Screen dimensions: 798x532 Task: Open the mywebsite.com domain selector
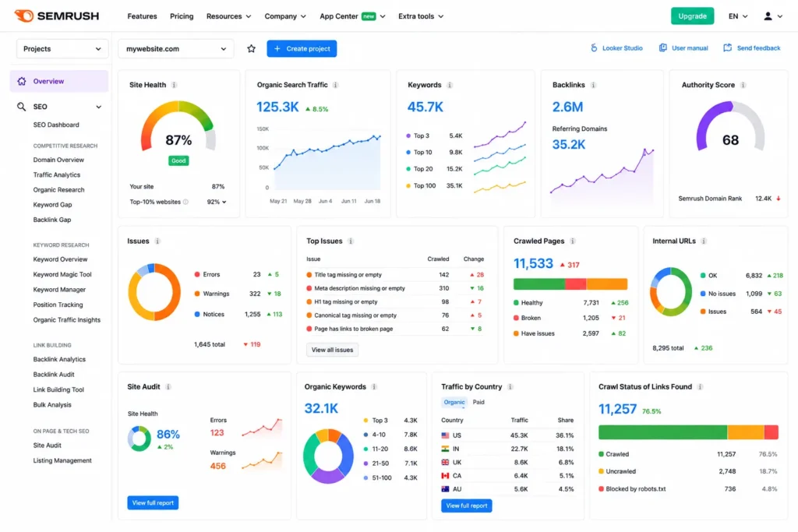click(x=175, y=49)
